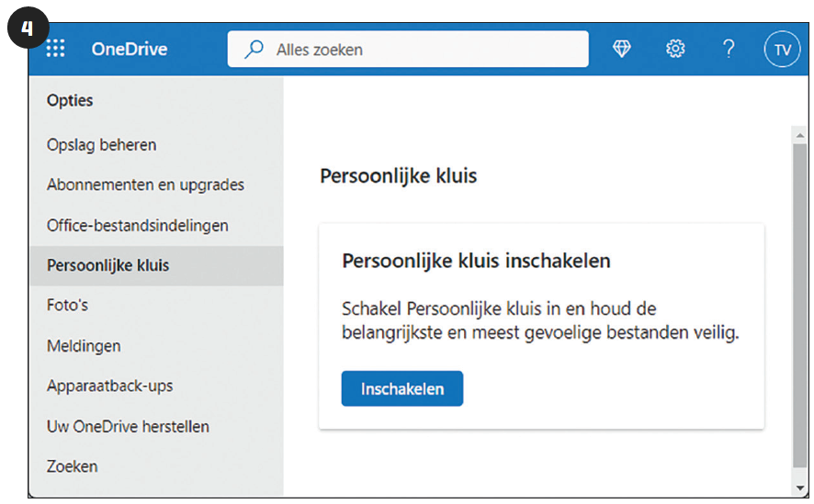Click the blue Inschakelen button
Screen dimensions: 814x504
(402, 388)
